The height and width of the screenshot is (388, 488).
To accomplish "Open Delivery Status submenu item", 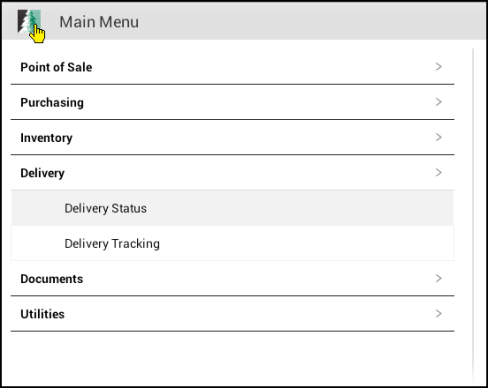I will pos(105,209).
